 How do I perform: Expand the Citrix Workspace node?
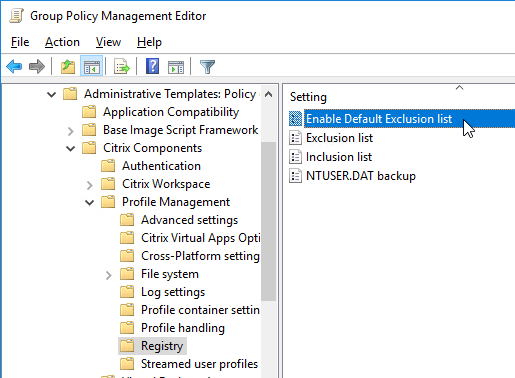pos(89,185)
